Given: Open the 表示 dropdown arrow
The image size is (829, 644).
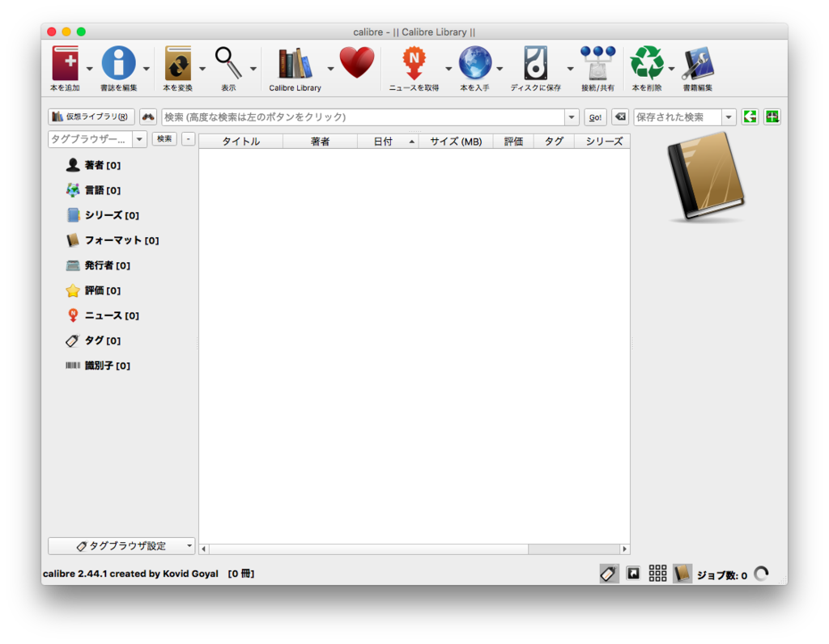Looking at the screenshot, I should pos(253,69).
